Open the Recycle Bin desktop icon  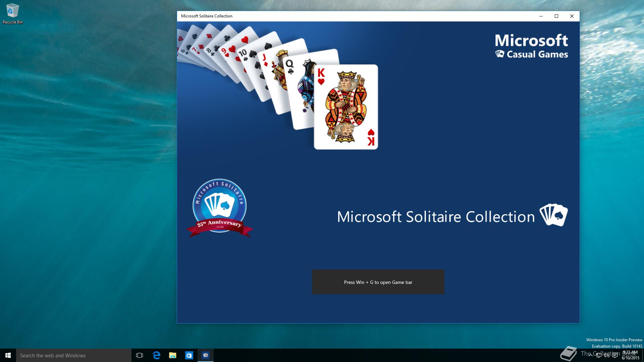tap(12, 14)
